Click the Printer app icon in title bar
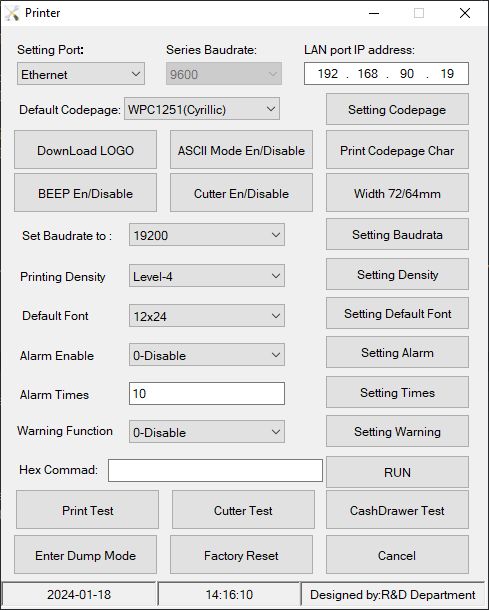 (x=12, y=13)
